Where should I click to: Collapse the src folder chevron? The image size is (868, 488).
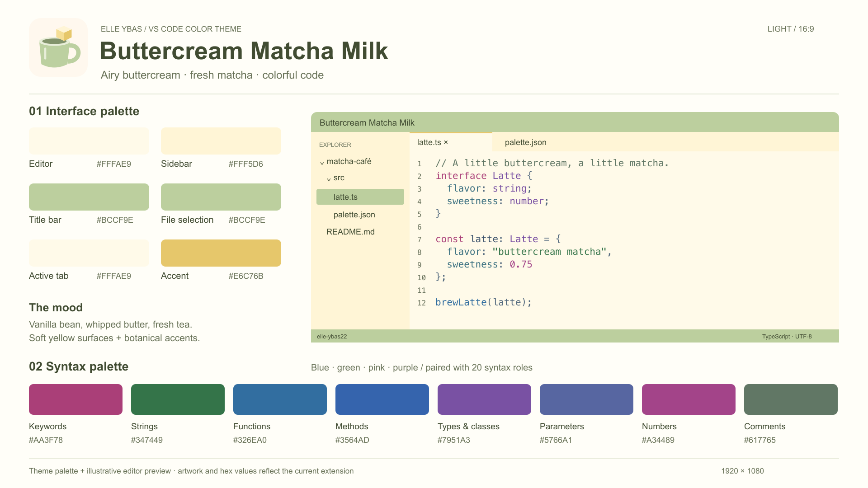(329, 179)
